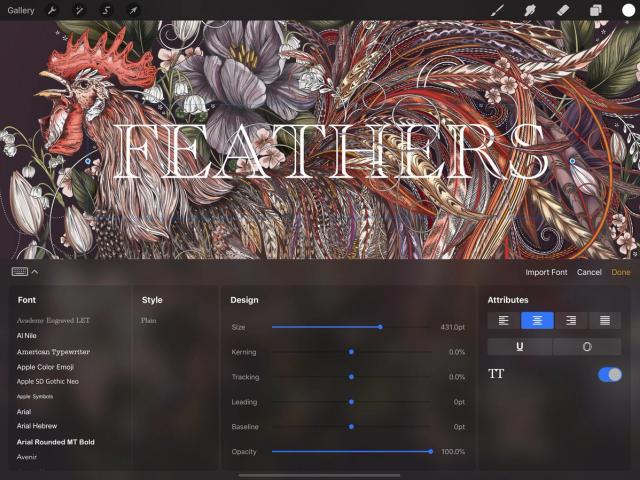This screenshot has height=480, width=640.
Task: Select the Smudge tool
Action: coord(530,10)
